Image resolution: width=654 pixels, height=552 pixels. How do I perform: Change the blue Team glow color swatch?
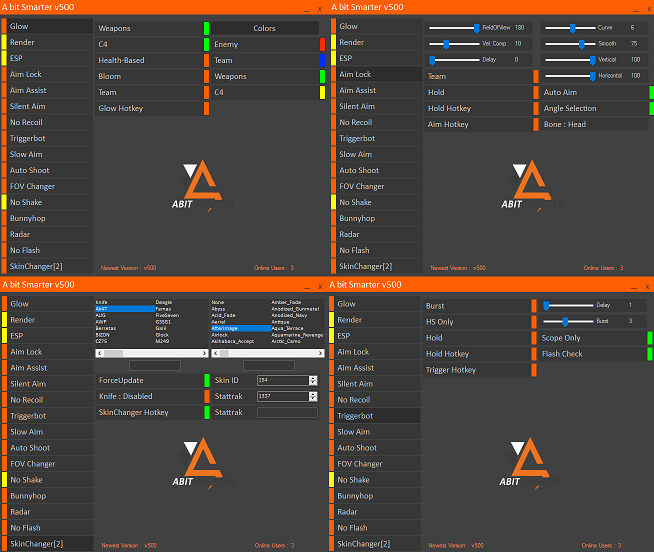coord(322,60)
